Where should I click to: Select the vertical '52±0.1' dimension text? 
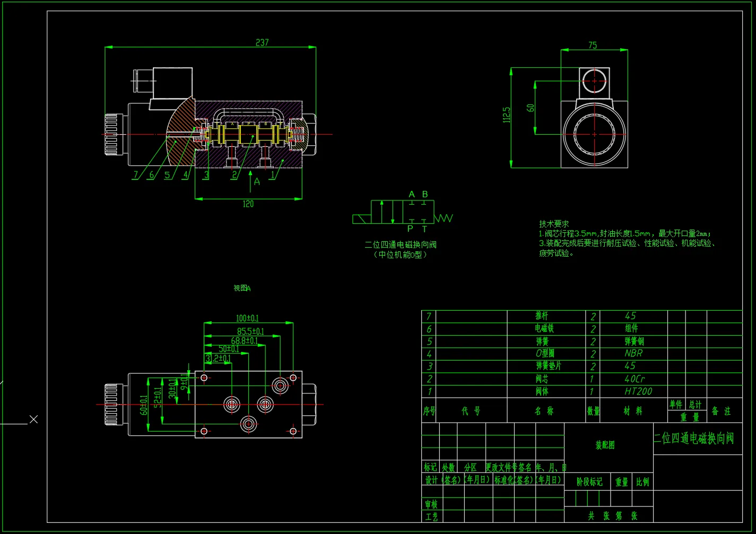click(158, 398)
